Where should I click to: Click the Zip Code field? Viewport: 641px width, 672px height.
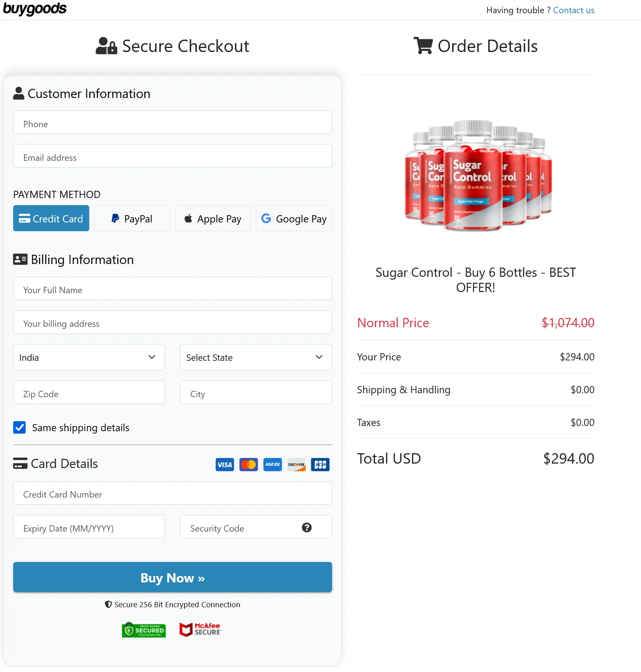89,392
